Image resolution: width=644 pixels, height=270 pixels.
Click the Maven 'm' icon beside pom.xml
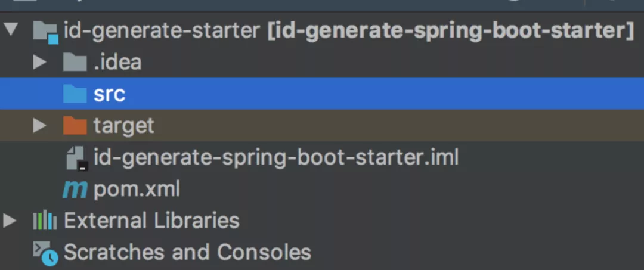coord(75,190)
